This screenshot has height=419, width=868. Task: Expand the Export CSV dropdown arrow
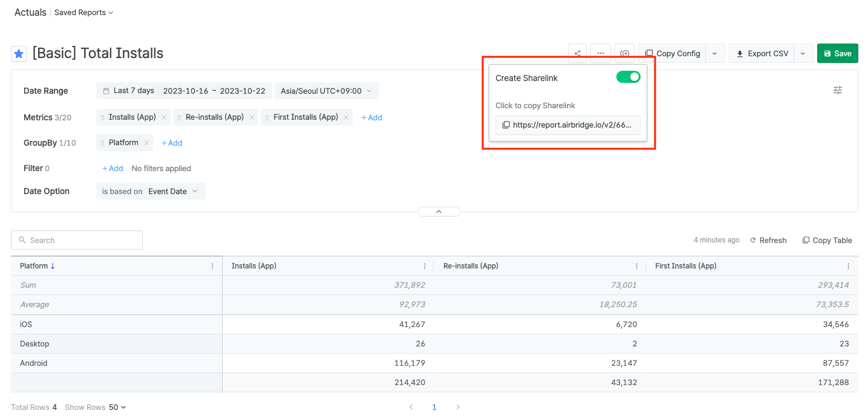(803, 53)
